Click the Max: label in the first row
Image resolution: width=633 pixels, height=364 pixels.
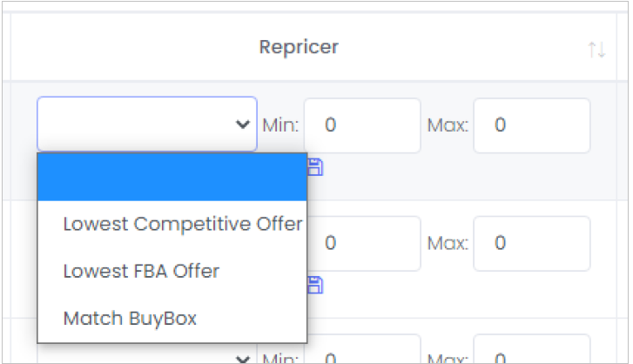coord(448,125)
